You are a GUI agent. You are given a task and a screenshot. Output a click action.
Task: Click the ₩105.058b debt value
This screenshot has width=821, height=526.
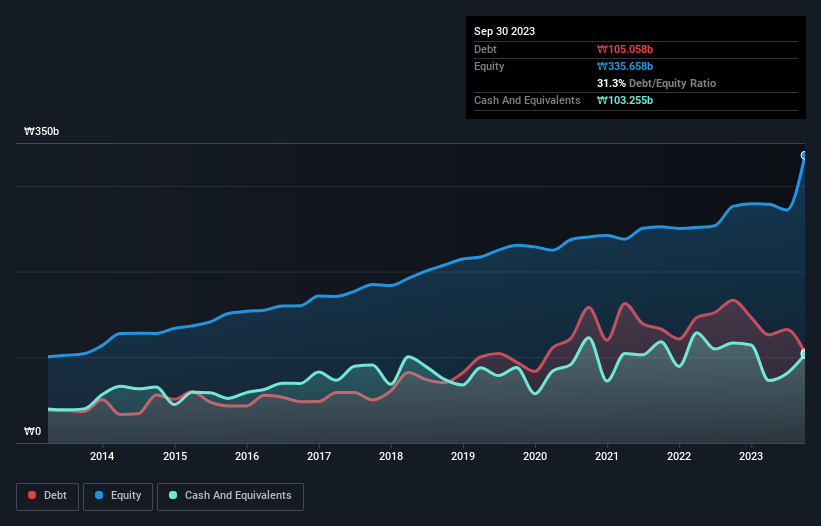(625, 49)
